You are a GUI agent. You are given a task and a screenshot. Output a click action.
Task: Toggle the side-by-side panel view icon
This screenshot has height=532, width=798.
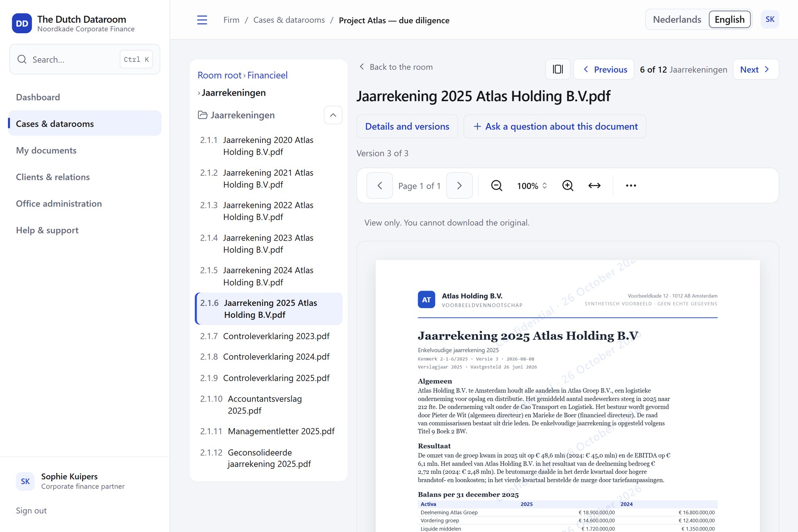[x=558, y=69]
